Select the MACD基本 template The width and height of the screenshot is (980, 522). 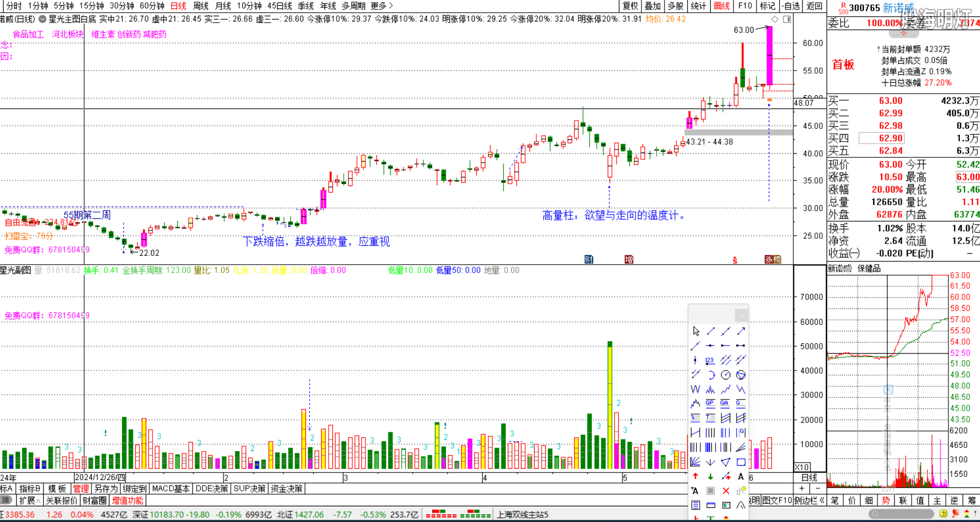[x=171, y=489]
